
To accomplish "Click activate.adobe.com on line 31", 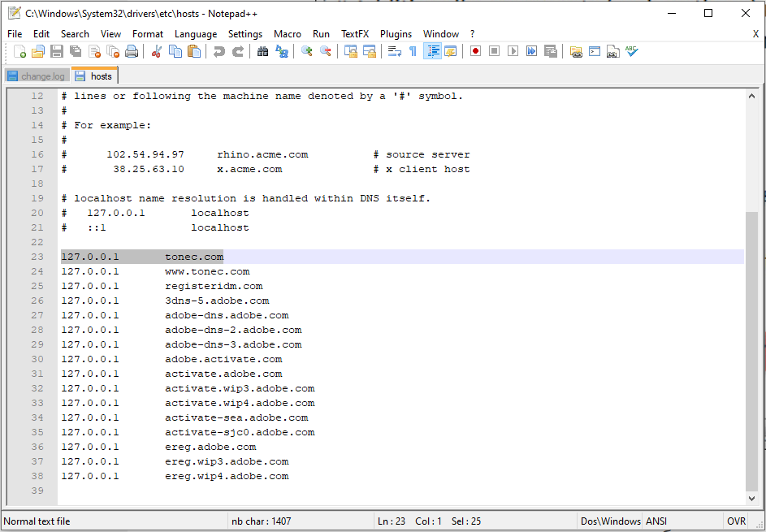I will [x=223, y=374].
